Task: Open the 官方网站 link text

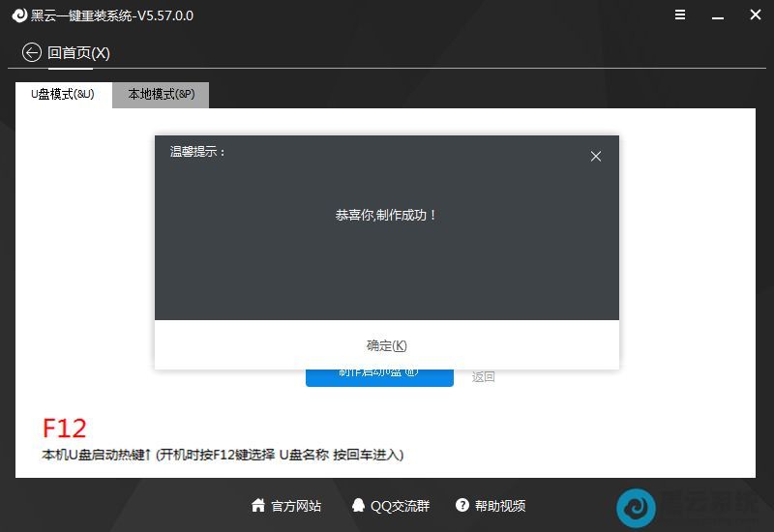Action: coord(296,505)
